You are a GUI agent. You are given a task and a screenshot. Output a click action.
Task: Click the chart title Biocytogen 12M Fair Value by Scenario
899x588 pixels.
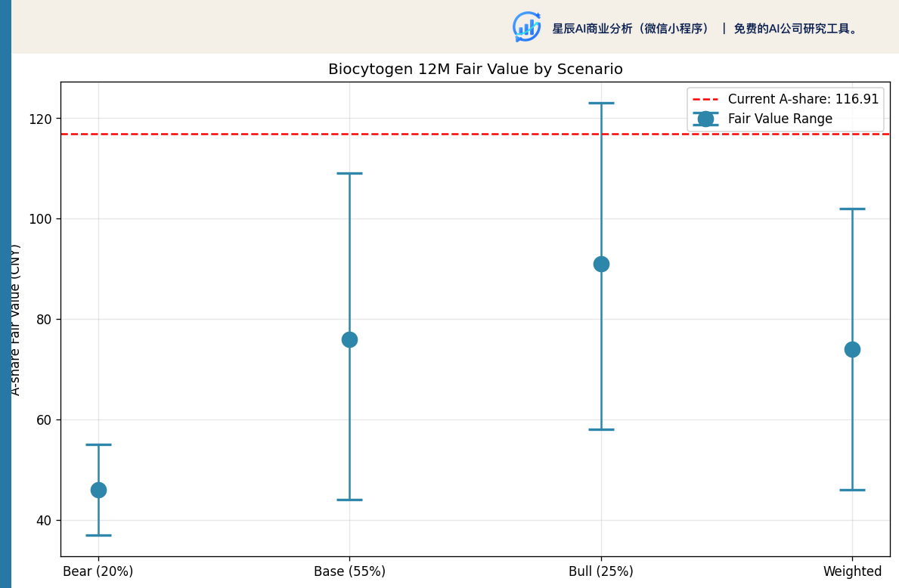(476, 70)
